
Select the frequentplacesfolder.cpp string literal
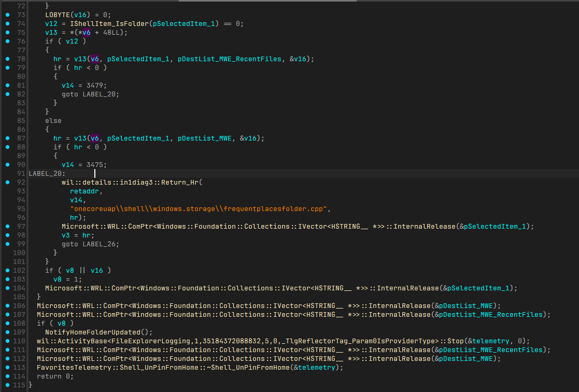coord(200,208)
